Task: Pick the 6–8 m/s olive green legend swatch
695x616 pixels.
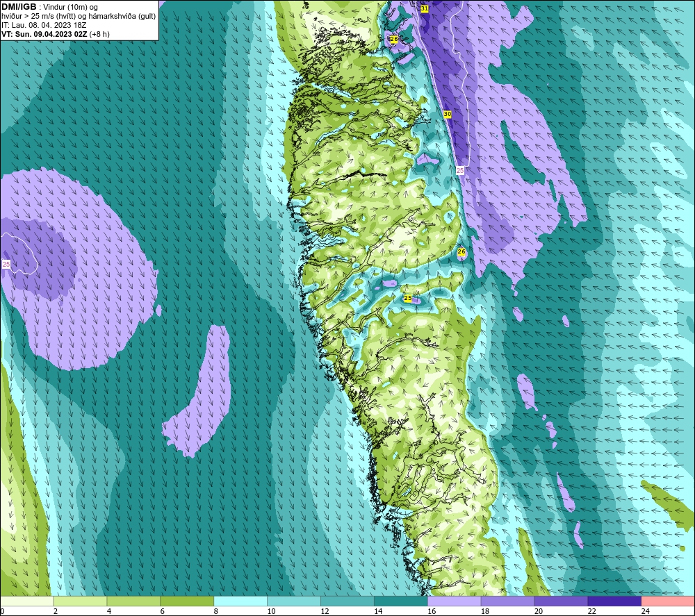Action: (187, 601)
